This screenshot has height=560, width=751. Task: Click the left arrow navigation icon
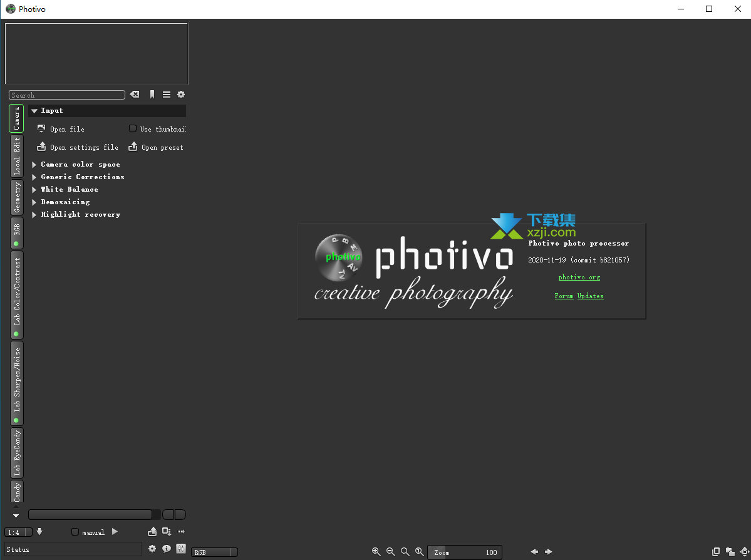[534, 552]
